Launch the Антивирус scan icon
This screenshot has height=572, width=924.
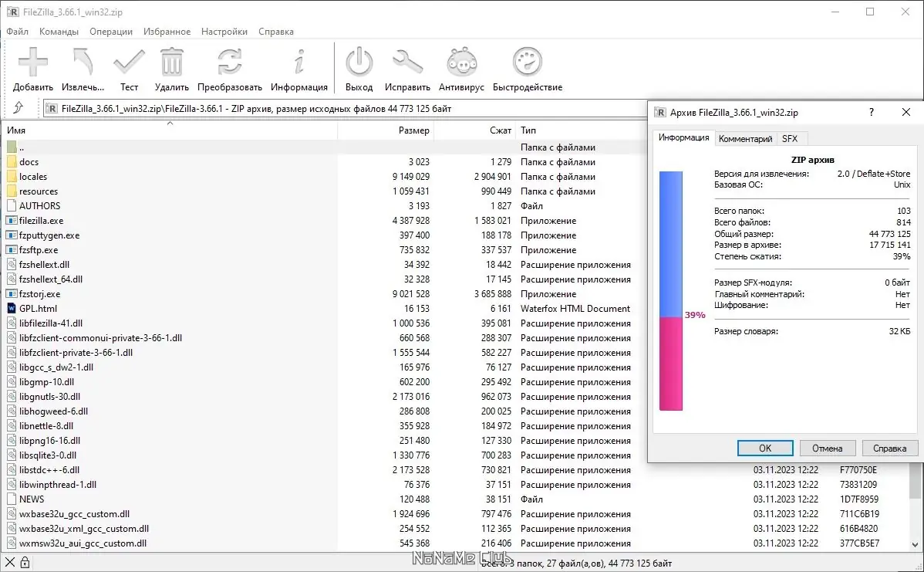pyautogui.click(x=461, y=62)
